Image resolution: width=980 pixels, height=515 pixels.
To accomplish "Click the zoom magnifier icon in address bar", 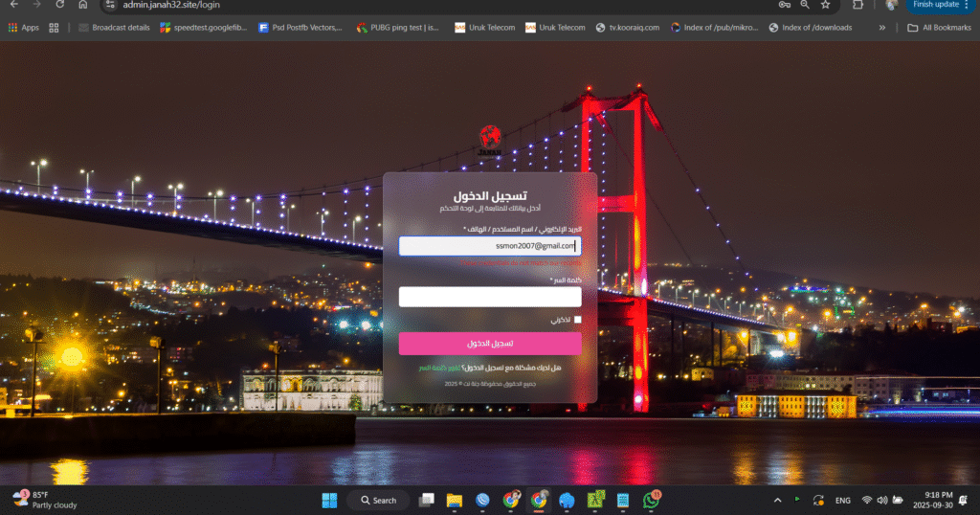I will tap(806, 5).
